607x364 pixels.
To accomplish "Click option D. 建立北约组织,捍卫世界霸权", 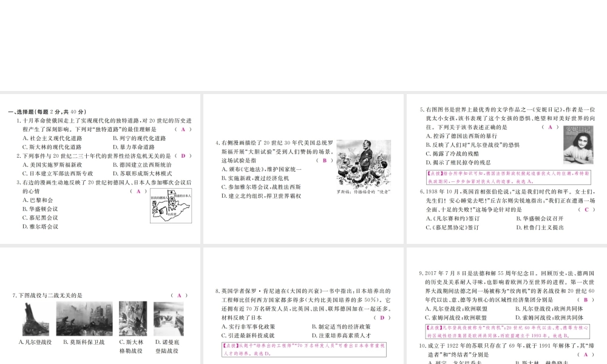I will click(x=261, y=196).
